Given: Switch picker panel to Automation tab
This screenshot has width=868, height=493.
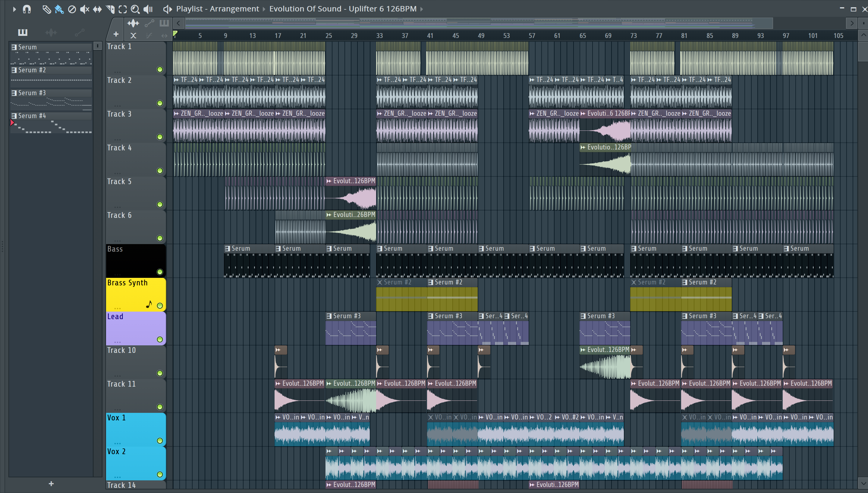Looking at the screenshot, I should point(80,33).
